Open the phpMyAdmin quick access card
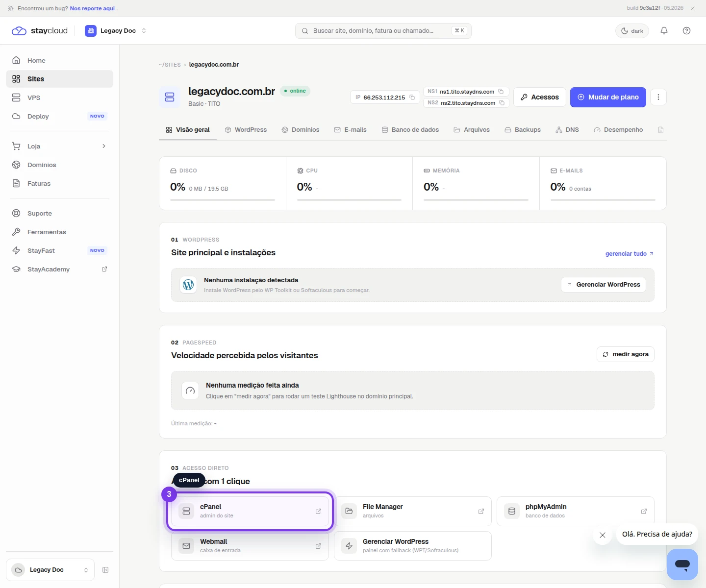Viewport: 706px width, 588px height. [576, 511]
